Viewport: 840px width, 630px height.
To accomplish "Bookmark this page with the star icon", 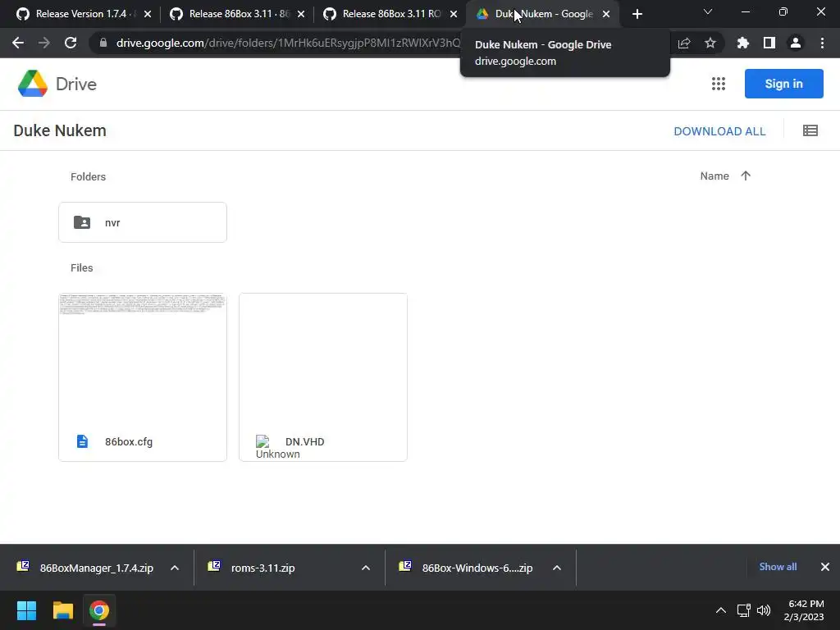I will 710,43.
